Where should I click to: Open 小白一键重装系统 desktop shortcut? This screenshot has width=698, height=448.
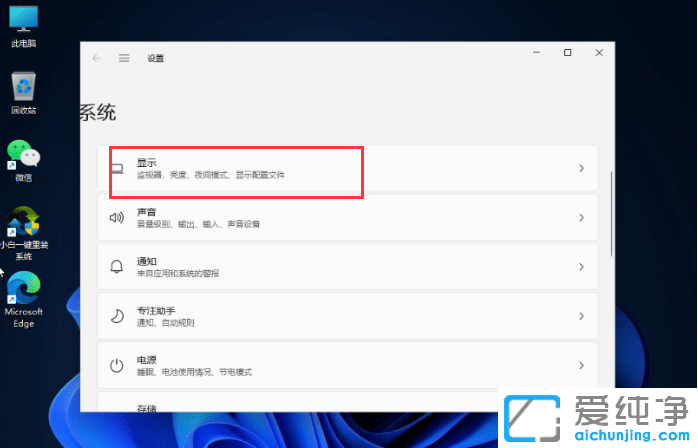(x=24, y=233)
